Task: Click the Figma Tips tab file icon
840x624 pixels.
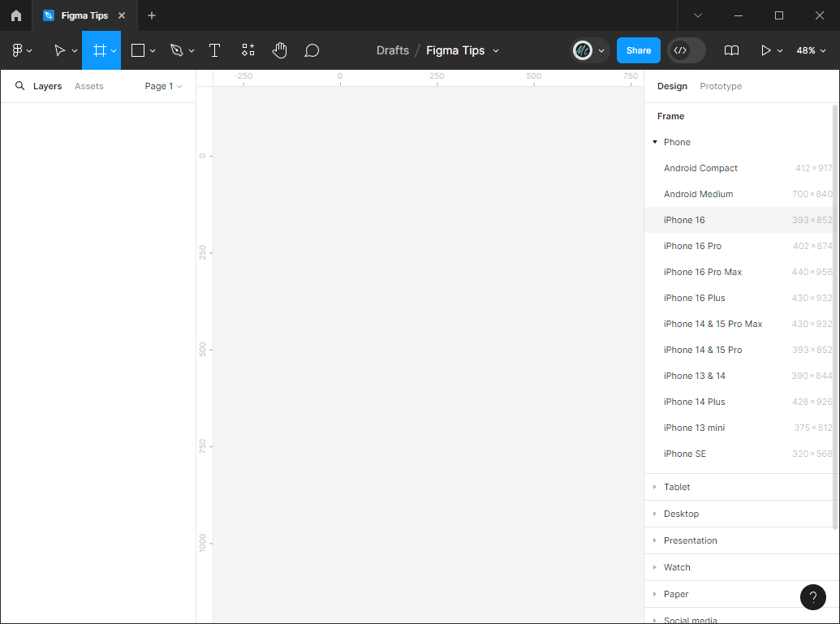Action: (x=49, y=15)
